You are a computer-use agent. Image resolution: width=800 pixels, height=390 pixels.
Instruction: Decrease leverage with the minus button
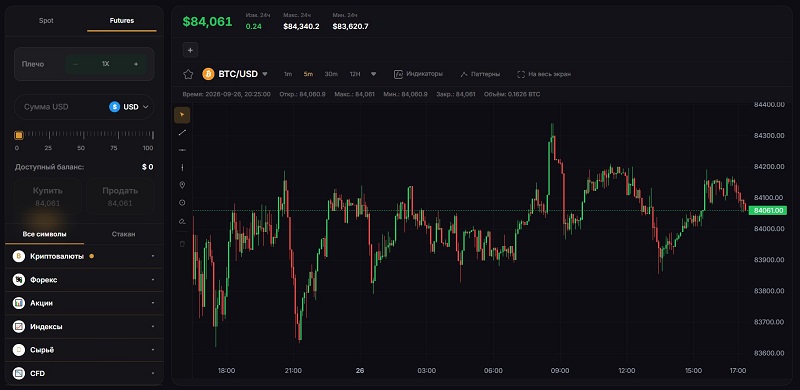click(76, 64)
